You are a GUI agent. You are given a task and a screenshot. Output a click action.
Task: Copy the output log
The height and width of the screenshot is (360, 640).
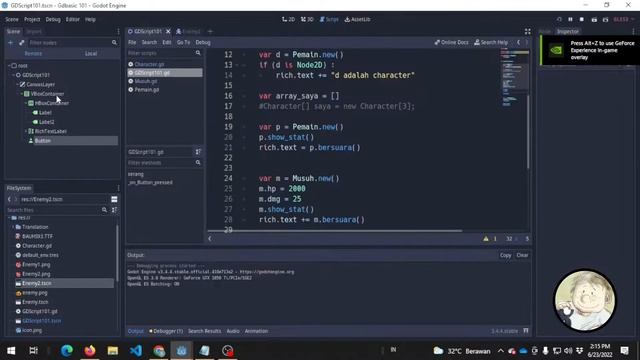(x=505, y=256)
